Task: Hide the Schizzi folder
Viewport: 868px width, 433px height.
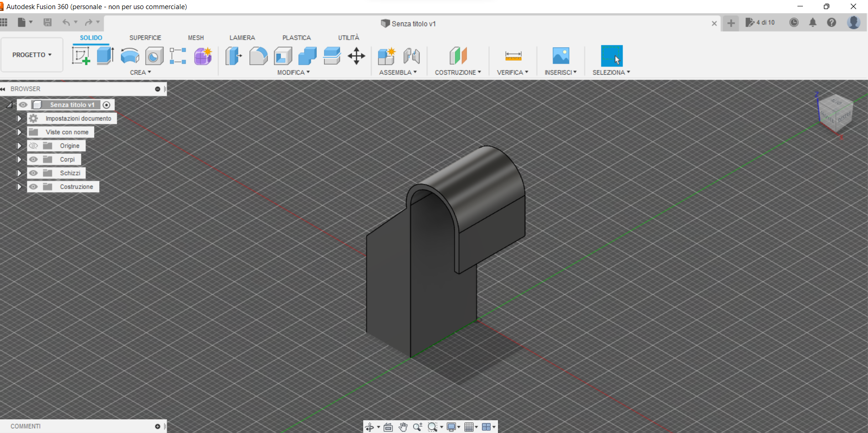Action: click(33, 173)
